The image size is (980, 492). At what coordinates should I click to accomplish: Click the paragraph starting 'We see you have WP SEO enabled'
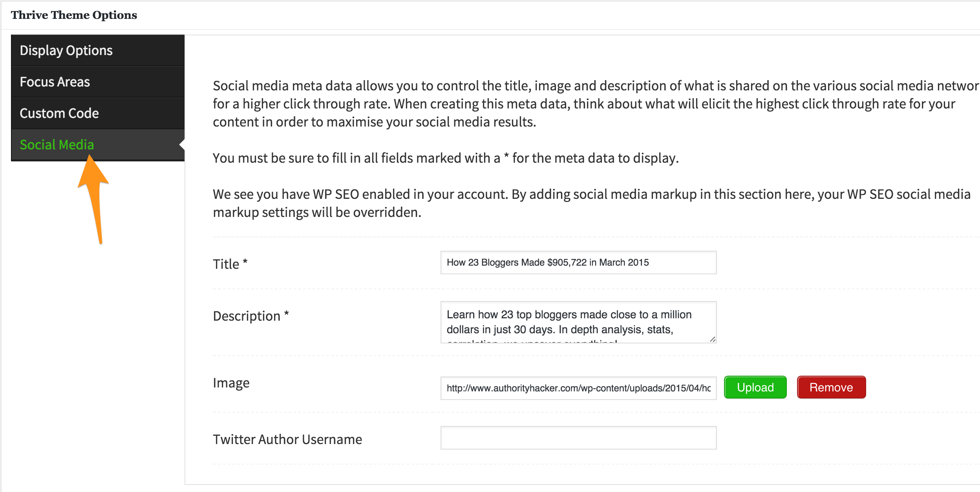tap(592, 203)
